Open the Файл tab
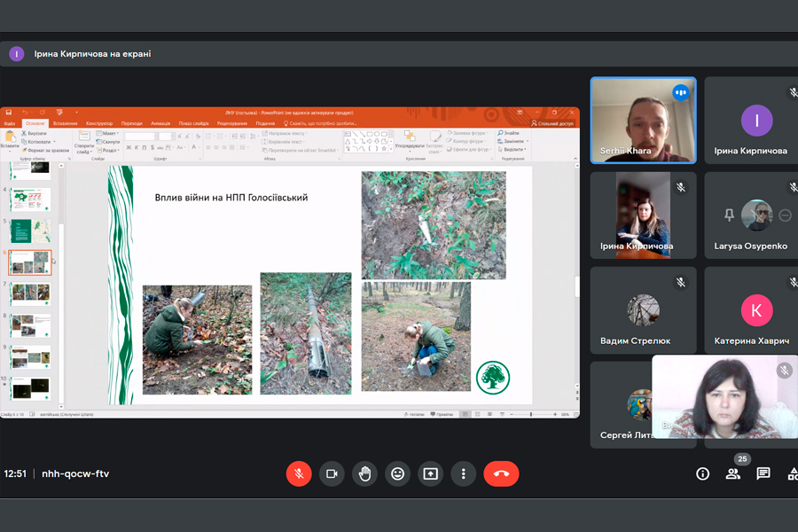The image size is (798, 532). click(x=10, y=123)
